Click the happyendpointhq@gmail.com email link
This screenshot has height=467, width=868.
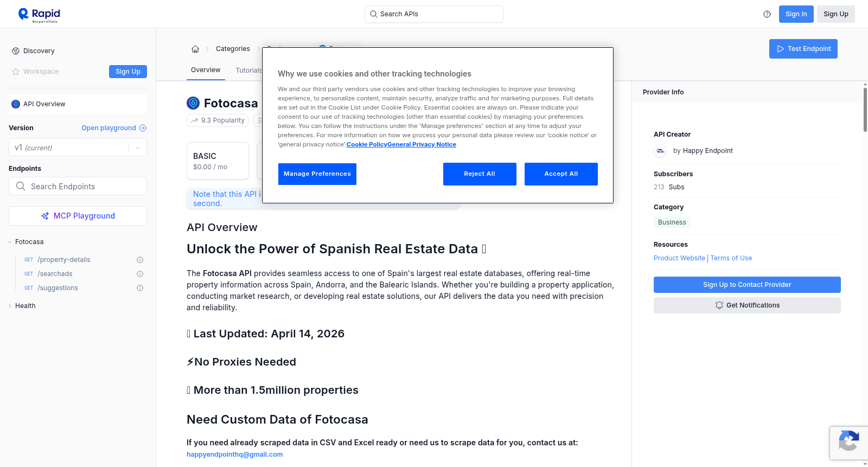[x=234, y=455]
